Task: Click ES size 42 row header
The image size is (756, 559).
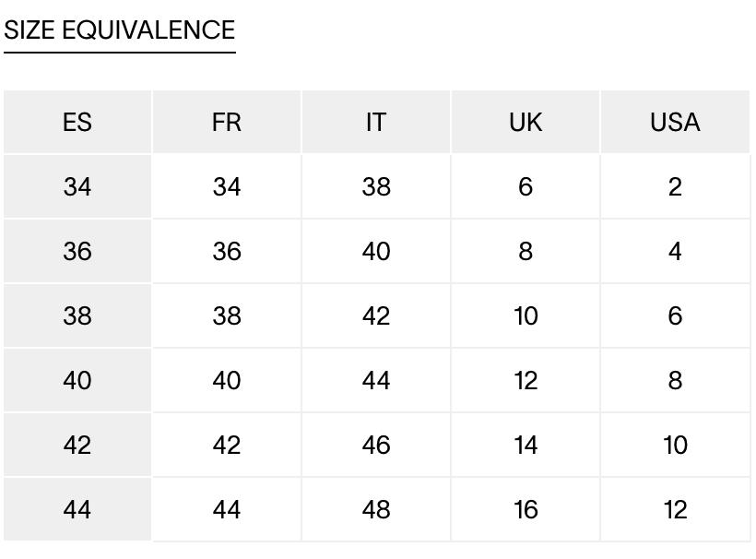Action: click(77, 445)
